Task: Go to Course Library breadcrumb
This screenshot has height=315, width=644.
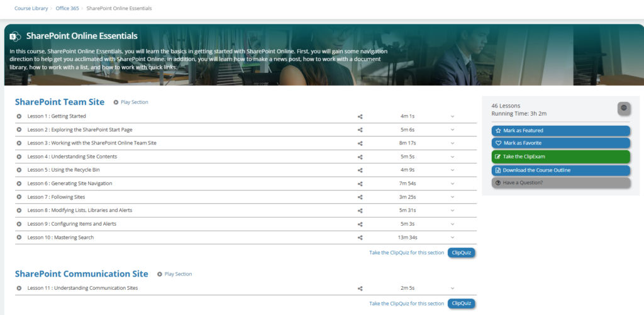Action: [31, 8]
